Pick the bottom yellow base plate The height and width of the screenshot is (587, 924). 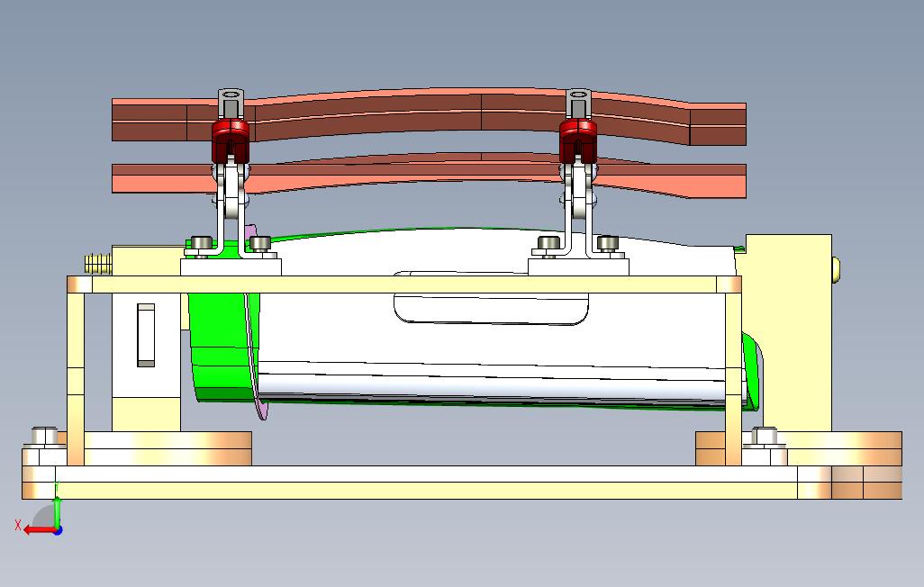(462, 482)
